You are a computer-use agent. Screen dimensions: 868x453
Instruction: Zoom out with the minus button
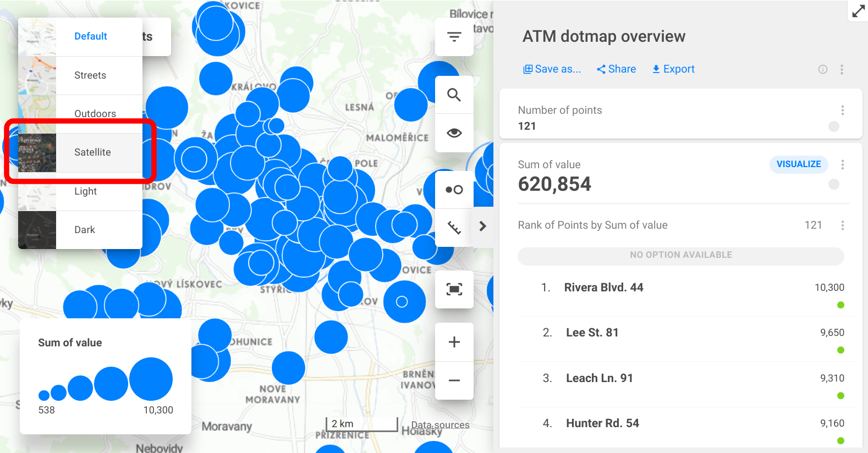coord(454,380)
